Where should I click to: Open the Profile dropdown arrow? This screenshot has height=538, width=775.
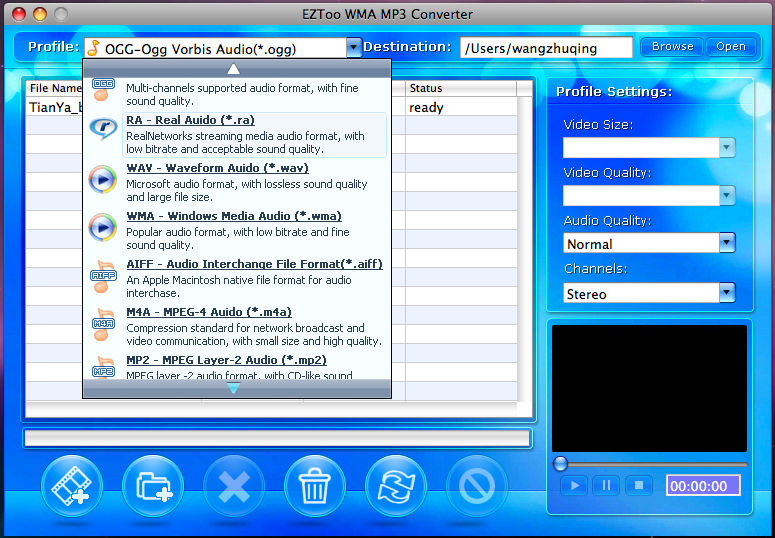point(353,48)
